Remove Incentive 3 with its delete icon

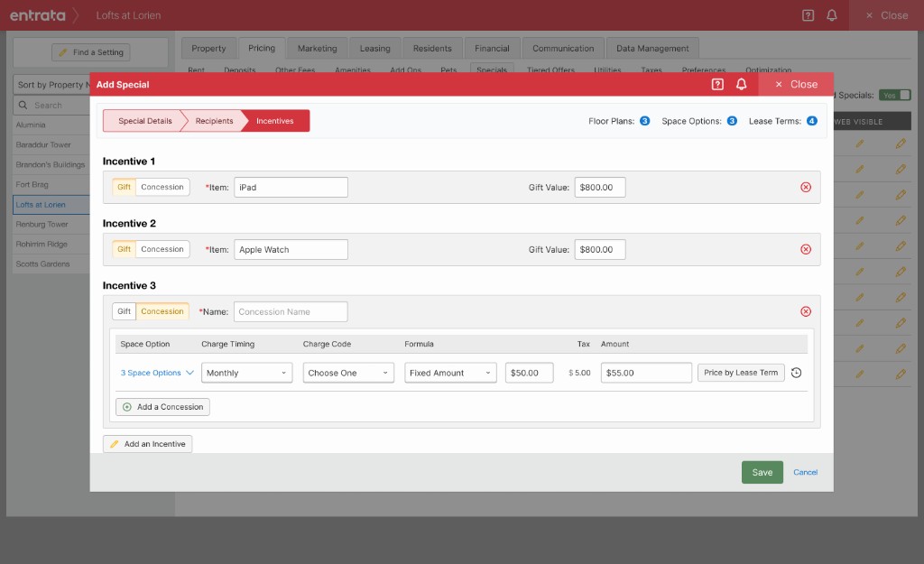(x=806, y=311)
